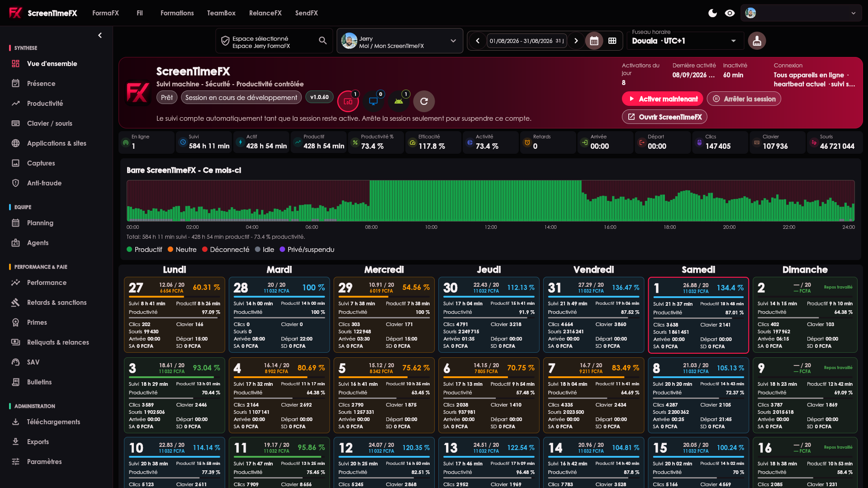Screen dimensions: 868x488
Task: Click the orange Neutre legend dot
Action: 171,250
